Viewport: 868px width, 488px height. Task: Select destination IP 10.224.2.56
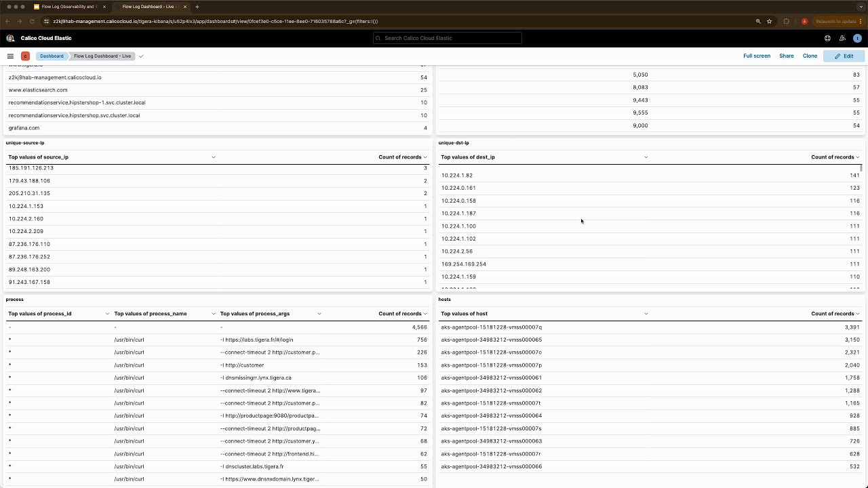coord(457,251)
